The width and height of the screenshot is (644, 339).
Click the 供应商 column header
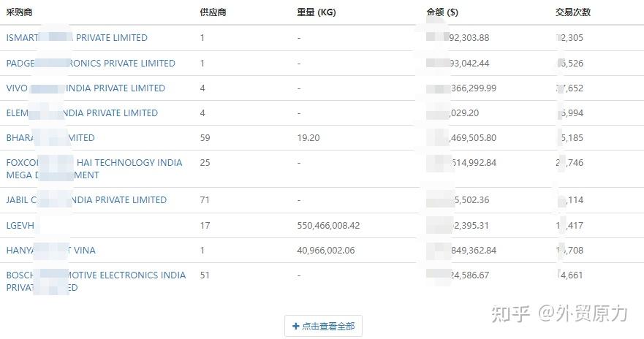213,12
